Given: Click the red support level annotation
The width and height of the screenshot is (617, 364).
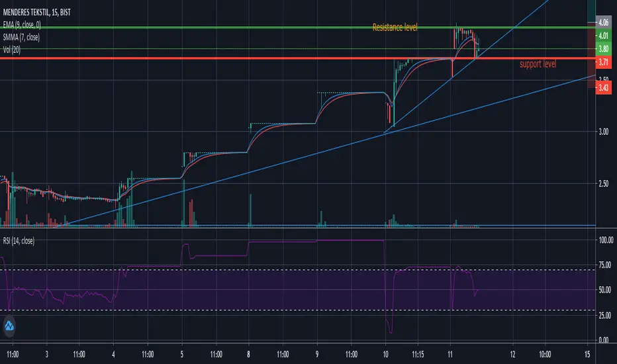Looking at the screenshot, I should pos(538,64).
